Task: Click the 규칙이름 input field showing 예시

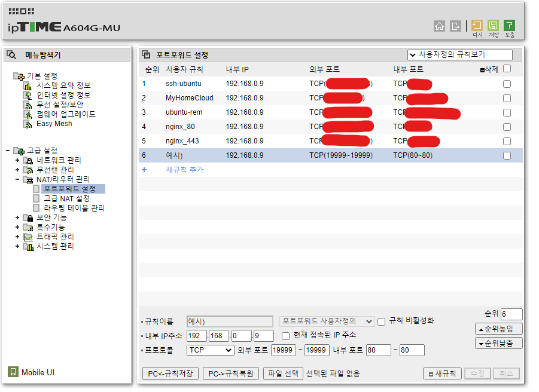Action: coord(230,321)
